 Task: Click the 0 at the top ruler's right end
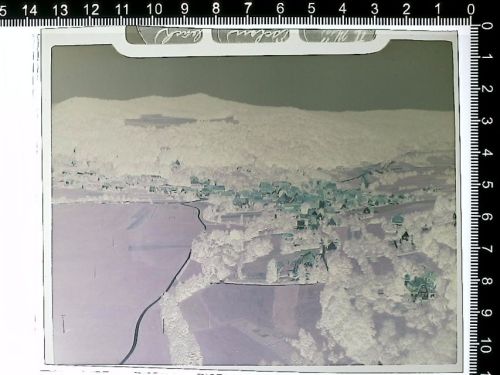(470, 9)
